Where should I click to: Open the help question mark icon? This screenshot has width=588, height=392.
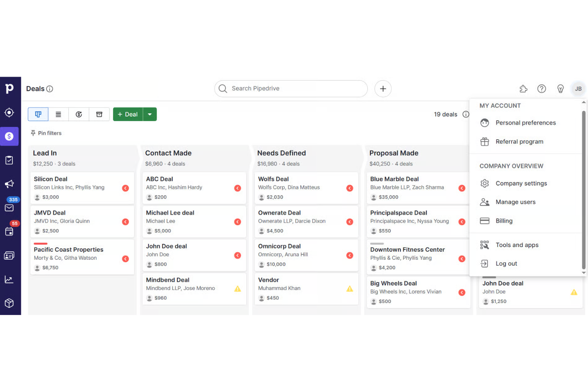click(x=542, y=89)
